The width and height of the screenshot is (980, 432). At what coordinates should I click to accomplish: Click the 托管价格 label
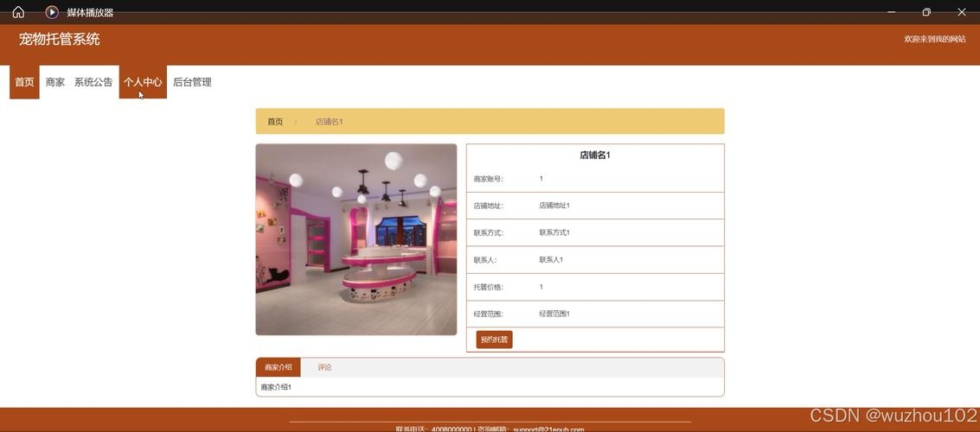point(488,287)
